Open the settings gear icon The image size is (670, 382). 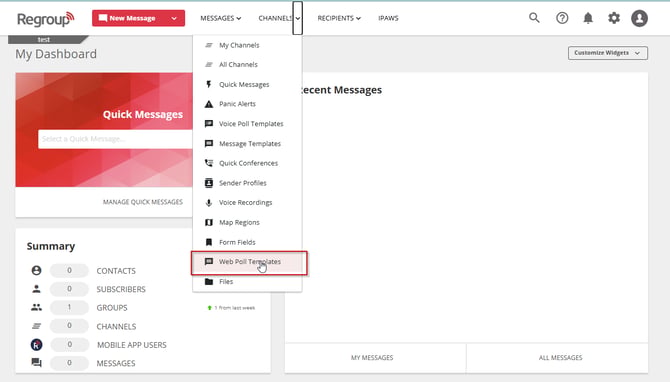(x=614, y=18)
